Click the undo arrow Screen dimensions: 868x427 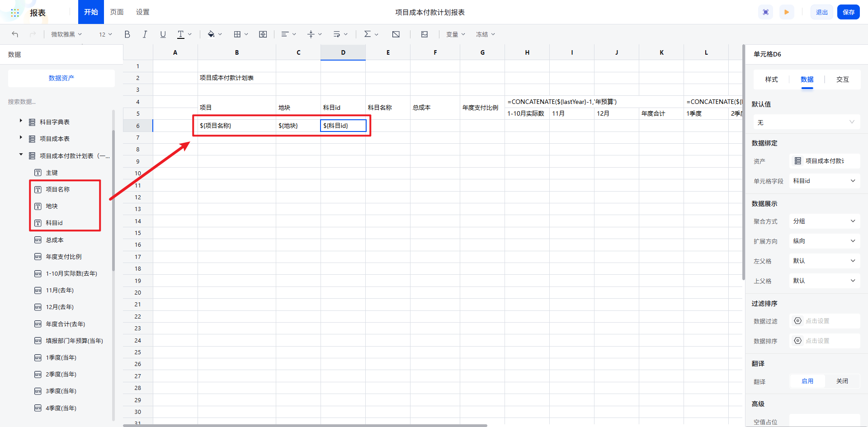pos(15,34)
